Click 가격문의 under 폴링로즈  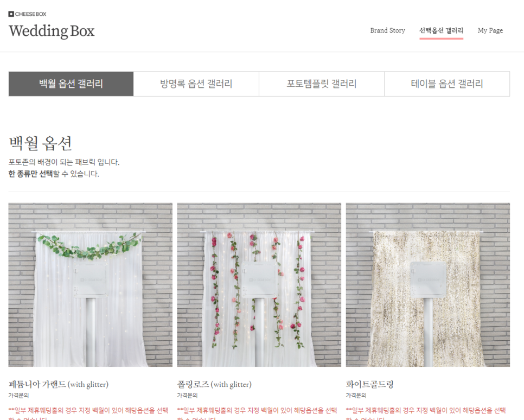tap(188, 395)
